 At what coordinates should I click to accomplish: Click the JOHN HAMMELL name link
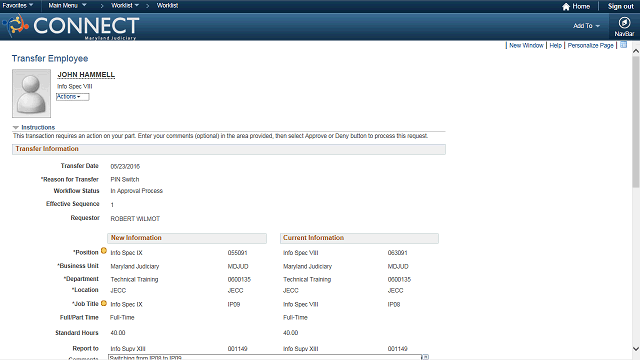[86, 75]
